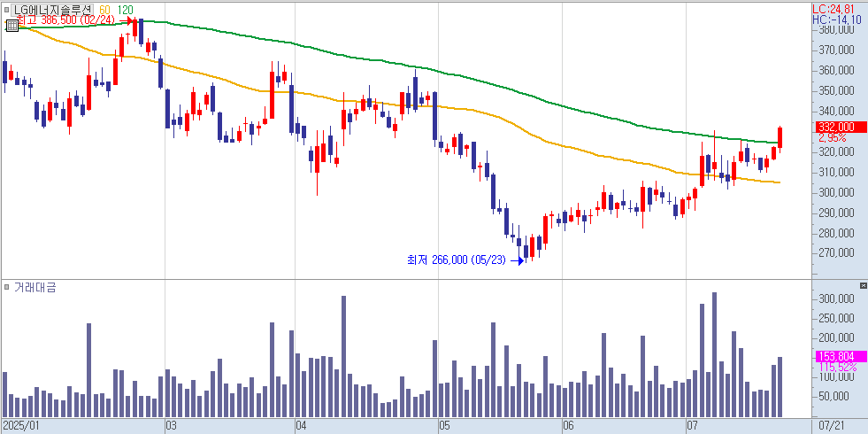Click the 200,000 volume axis label

[x=834, y=337]
